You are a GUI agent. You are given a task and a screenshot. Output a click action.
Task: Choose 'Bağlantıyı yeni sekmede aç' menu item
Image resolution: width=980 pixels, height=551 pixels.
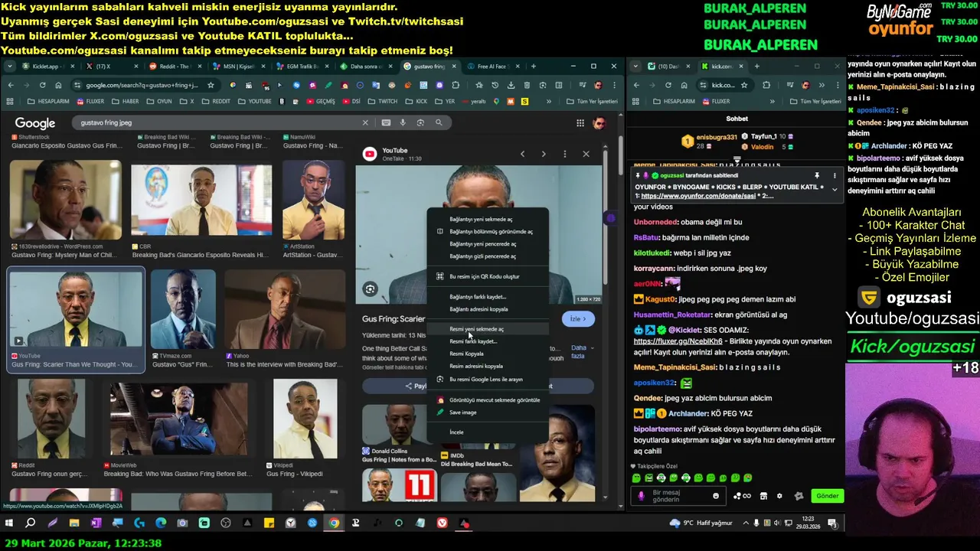481,220
